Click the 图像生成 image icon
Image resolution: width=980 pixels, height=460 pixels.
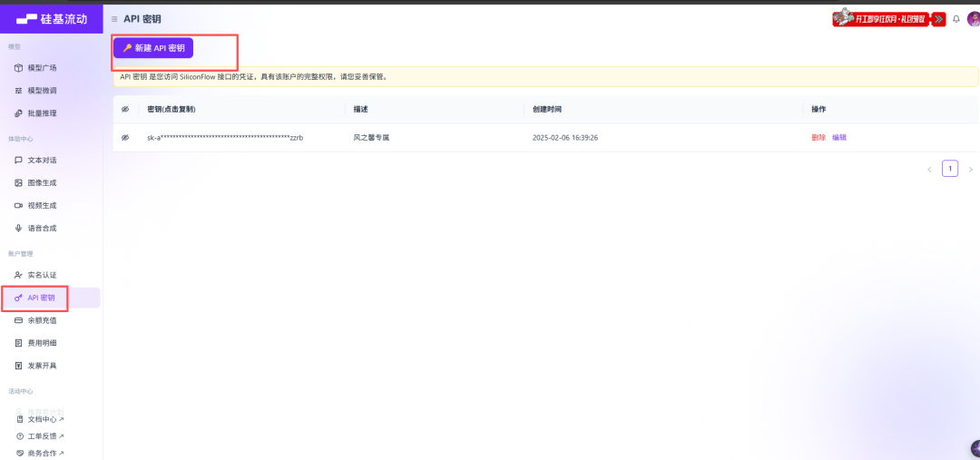[x=19, y=183]
